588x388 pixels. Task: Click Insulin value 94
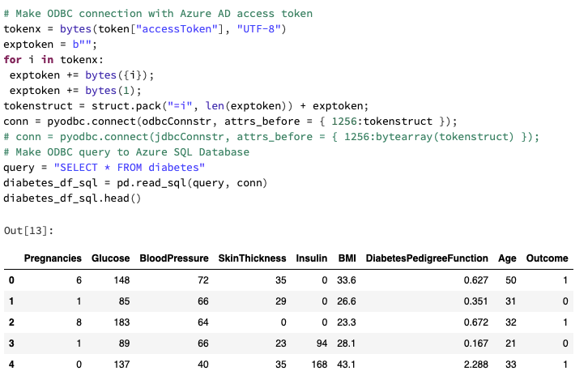tap(322, 343)
